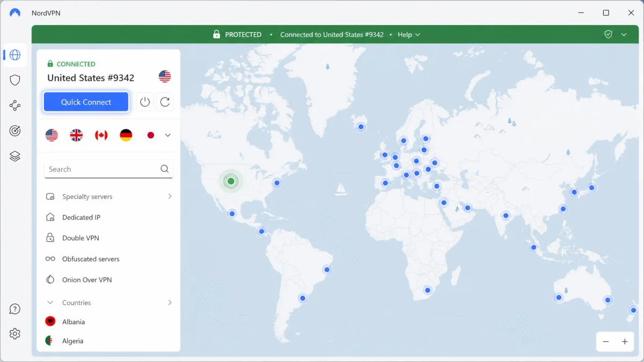Click the search magnifier icon
Screen dimensions: 644x362
click(x=164, y=169)
